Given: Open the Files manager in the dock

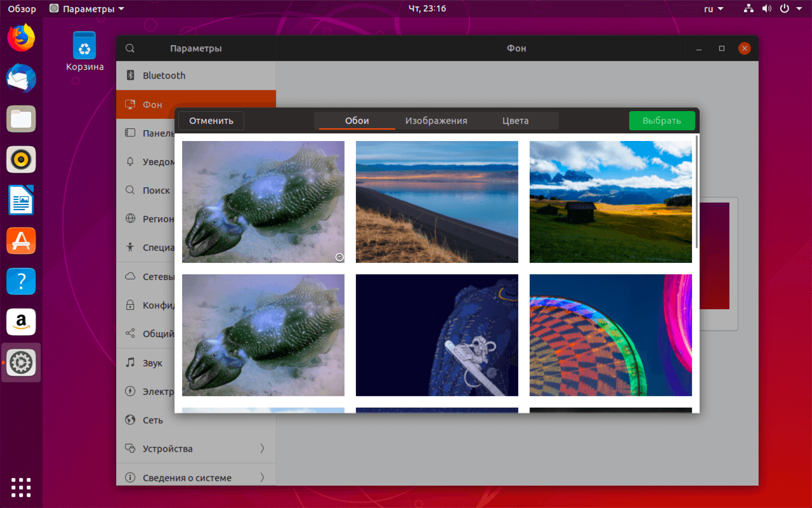Looking at the screenshot, I should pyautogui.click(x=21, y=119).
